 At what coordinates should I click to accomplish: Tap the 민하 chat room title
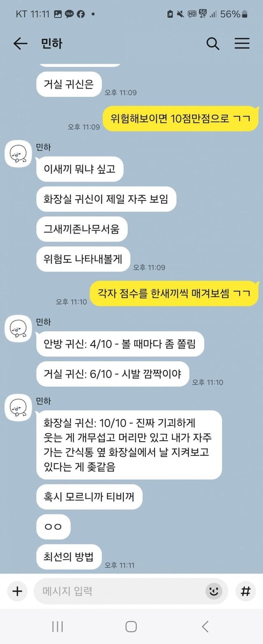[x=52, y=44]
